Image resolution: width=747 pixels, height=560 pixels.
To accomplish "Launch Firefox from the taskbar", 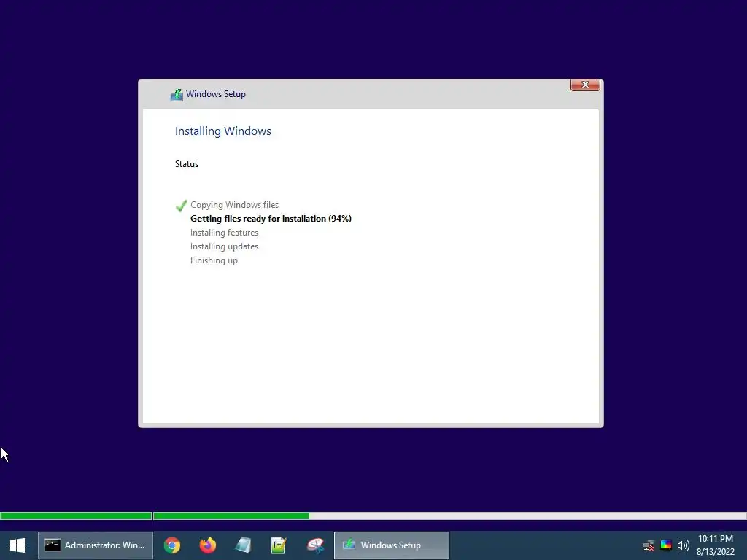I will (208, 545).
